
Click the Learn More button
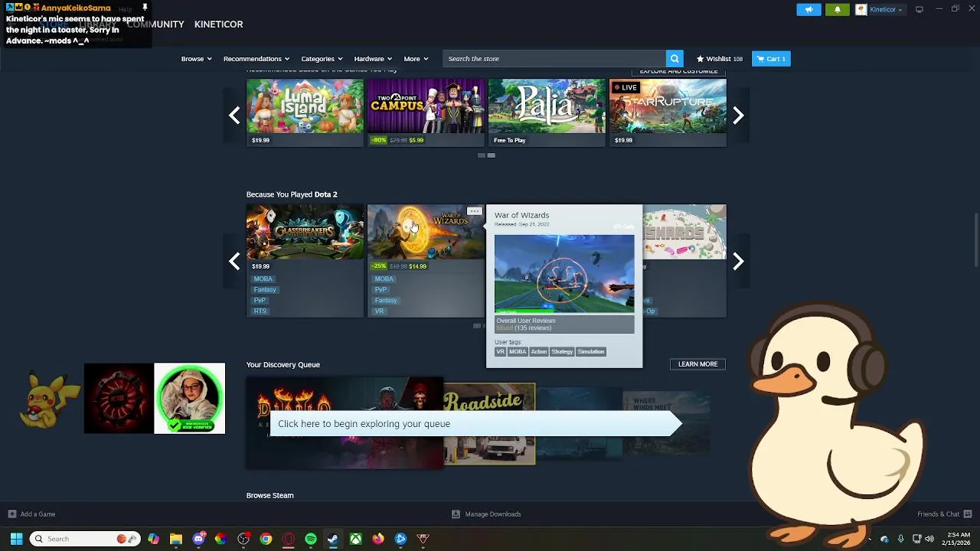(697, 364)
